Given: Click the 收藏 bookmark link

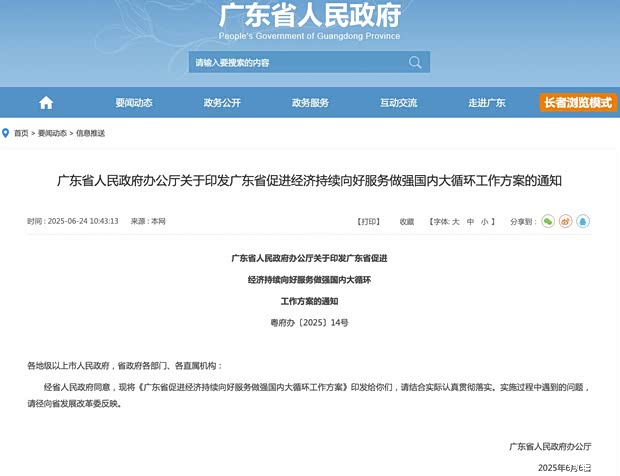Looking at the screenshot, I should tap(406, 221).
